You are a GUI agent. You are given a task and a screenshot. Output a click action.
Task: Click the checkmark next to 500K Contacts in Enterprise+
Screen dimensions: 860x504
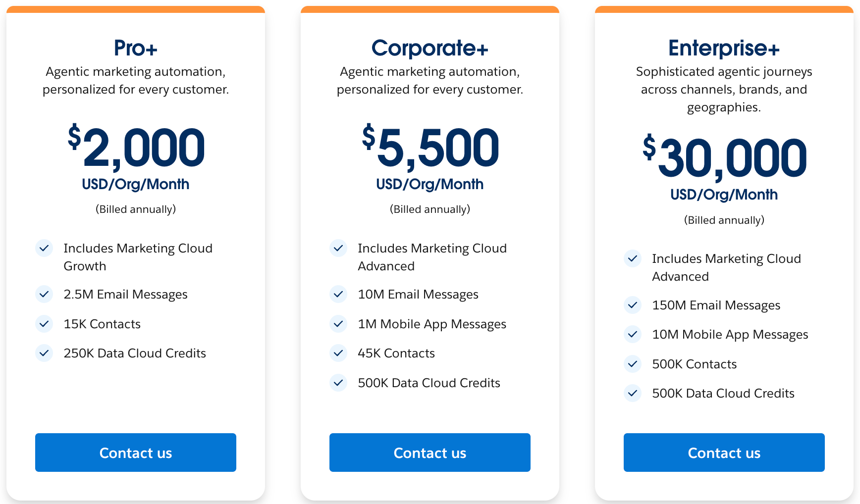click(x=633, y=364)
